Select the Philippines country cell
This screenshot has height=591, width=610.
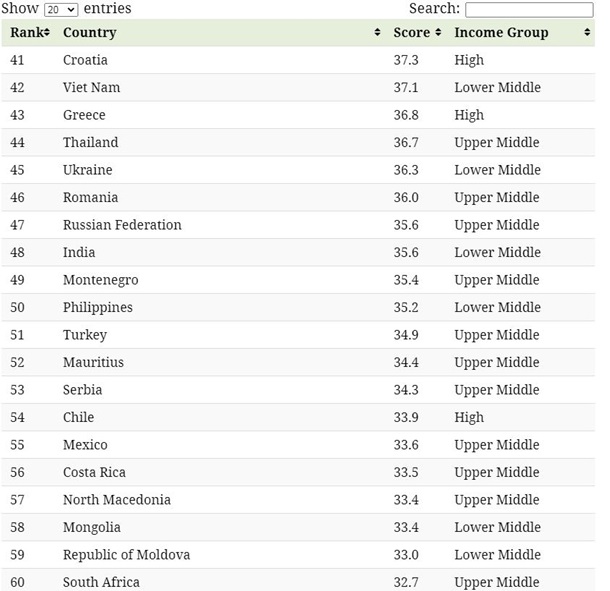[x=98, y=307]
